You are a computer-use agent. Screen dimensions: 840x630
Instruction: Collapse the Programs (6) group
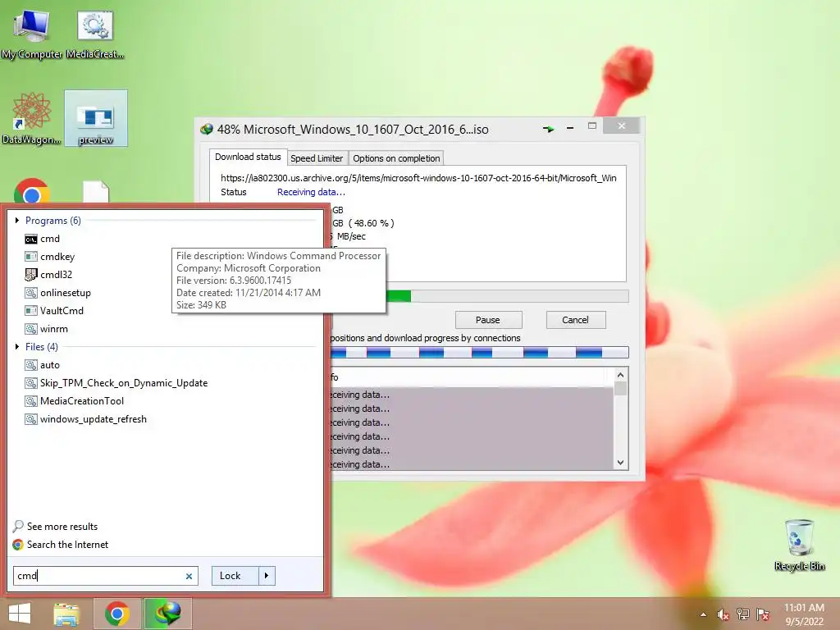(x=17, y=221)
